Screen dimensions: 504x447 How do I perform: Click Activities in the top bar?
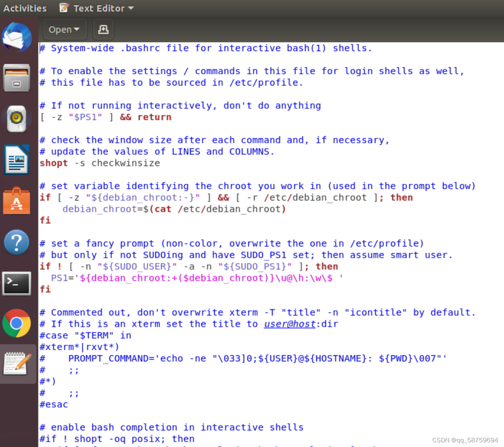tap(24, 8)
